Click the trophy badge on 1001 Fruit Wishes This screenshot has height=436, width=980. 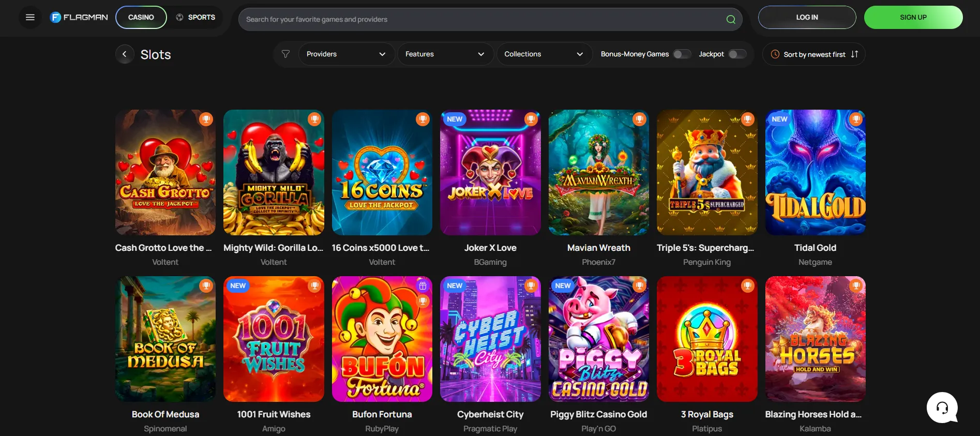[x=314, y=286]
